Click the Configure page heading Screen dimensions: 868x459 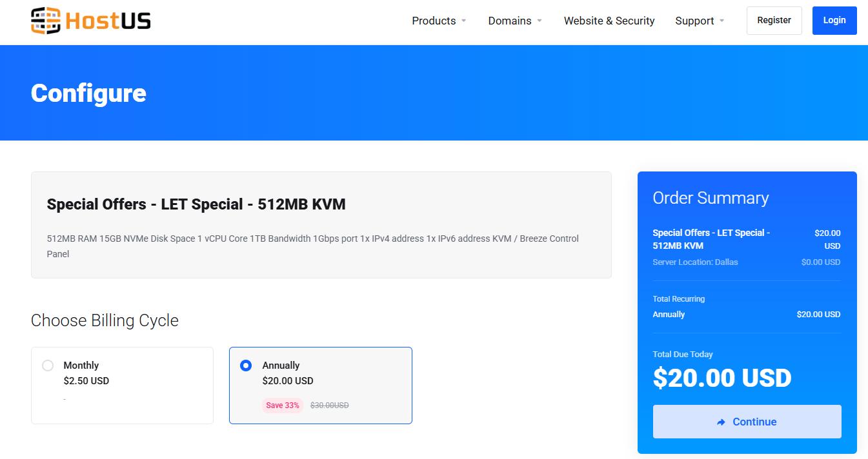[88, 93]
